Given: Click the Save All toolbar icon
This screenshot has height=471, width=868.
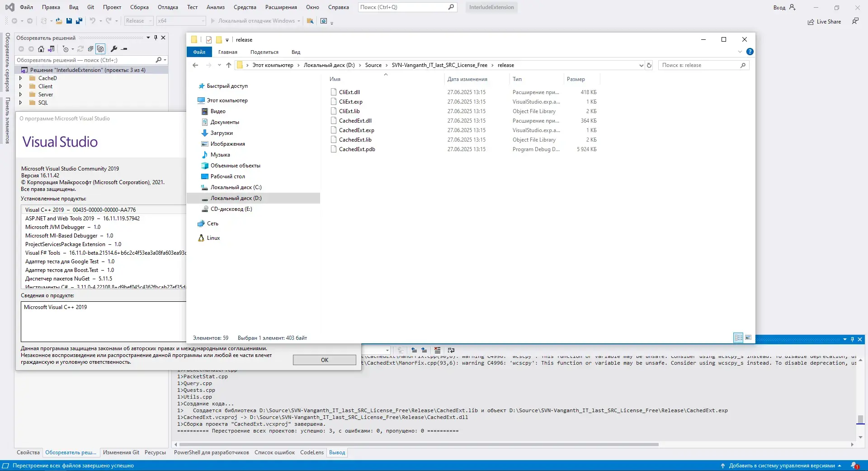Looking at the screenshot, I should click(79, 21).
